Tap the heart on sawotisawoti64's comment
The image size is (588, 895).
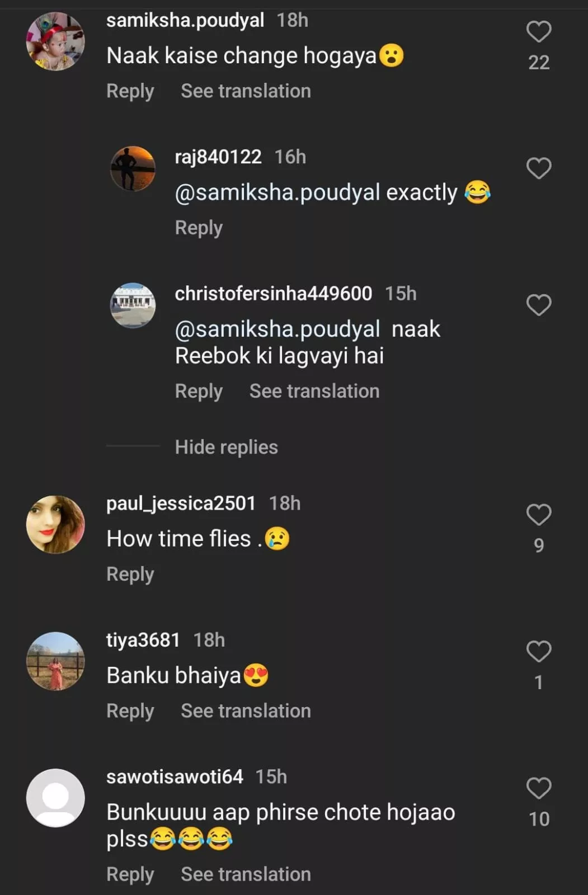[x=539, y=788]
